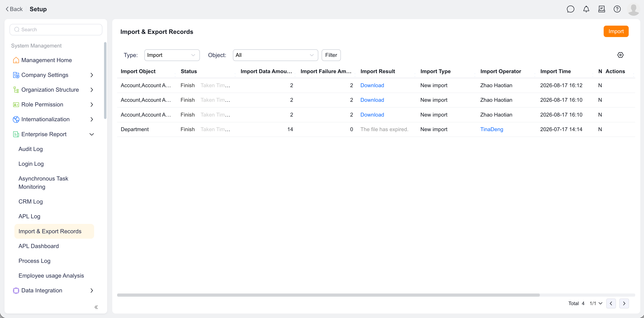The width and height of the screenshot is (644, 318).
Task: Open table column settings icon
Action: tap(620, 55)
